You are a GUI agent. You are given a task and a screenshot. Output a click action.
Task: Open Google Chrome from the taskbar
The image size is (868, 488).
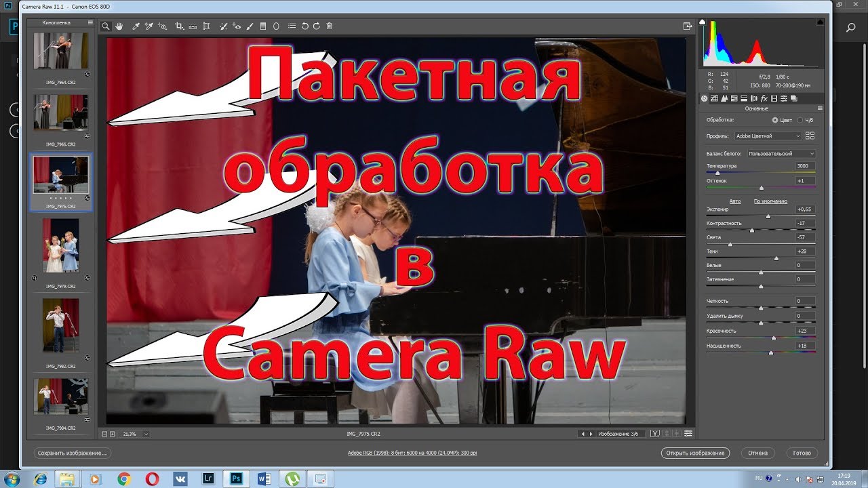124,479
